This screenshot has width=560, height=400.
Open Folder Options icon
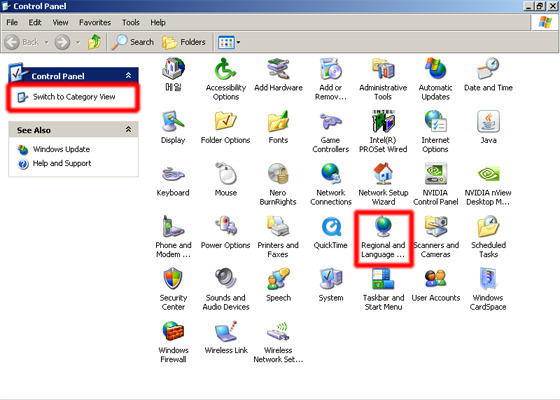[x=225, y=127]
